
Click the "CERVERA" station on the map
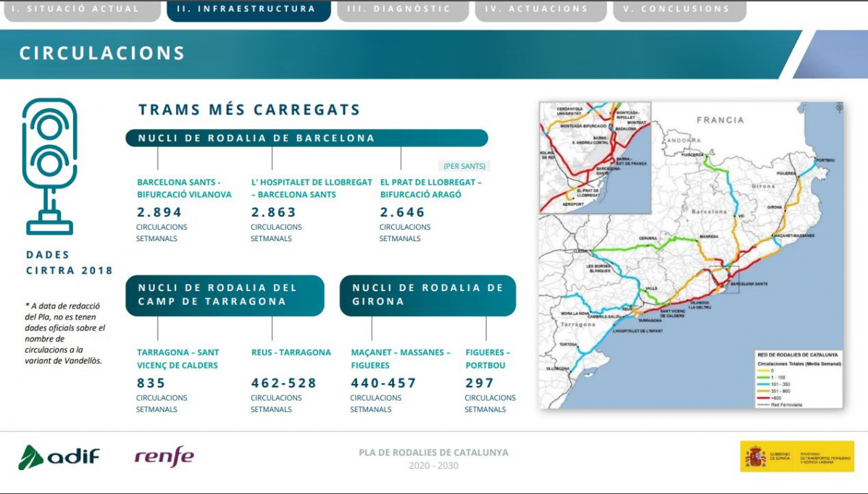[648, 238]
